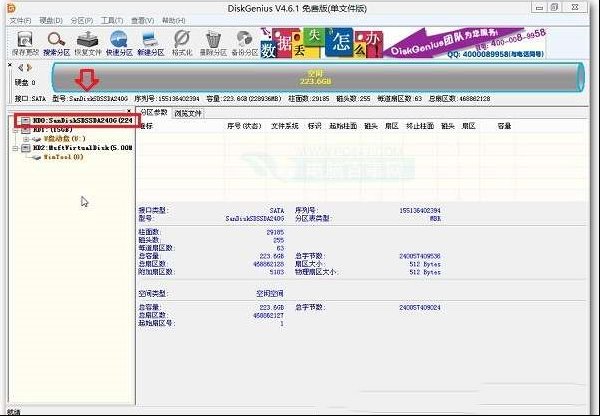The height and width of the screenshot is (416, 600).
Task: Click the DiskGenius团队 purple service banner
Action: (465, 43)
